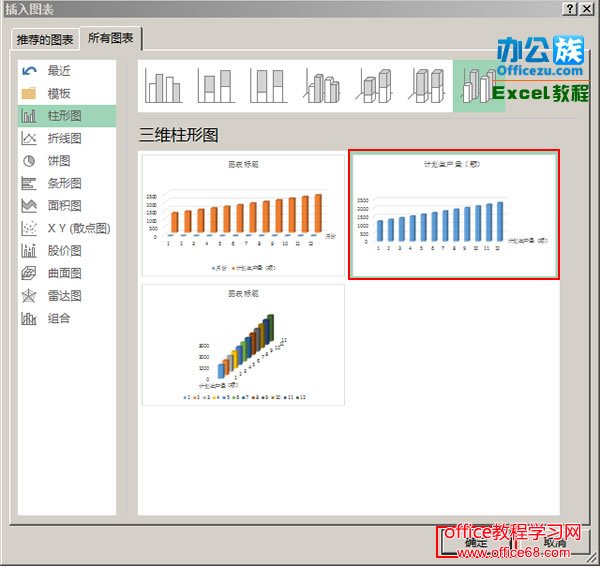Select the clustered column subtype icon
600x569 pixels.
163,86
